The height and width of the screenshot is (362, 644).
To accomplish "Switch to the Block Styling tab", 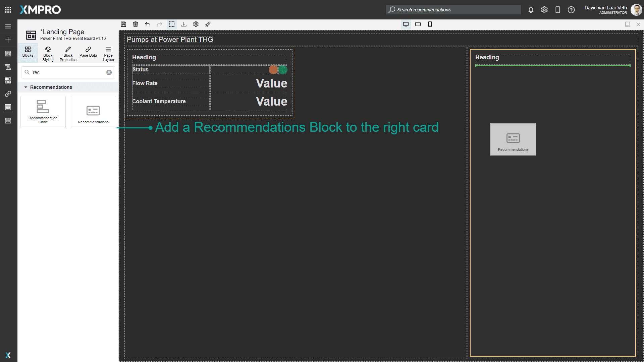I will click(x=48, y=53).
